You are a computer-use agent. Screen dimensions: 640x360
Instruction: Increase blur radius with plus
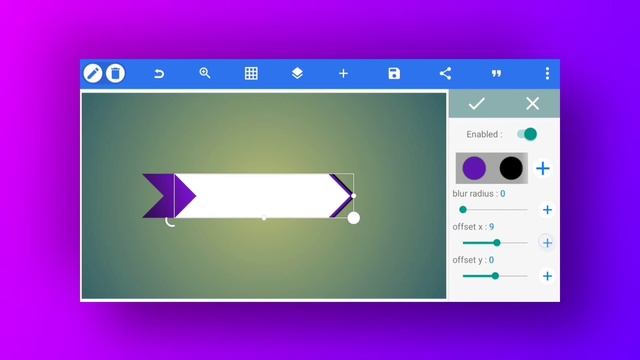point(547,210)
